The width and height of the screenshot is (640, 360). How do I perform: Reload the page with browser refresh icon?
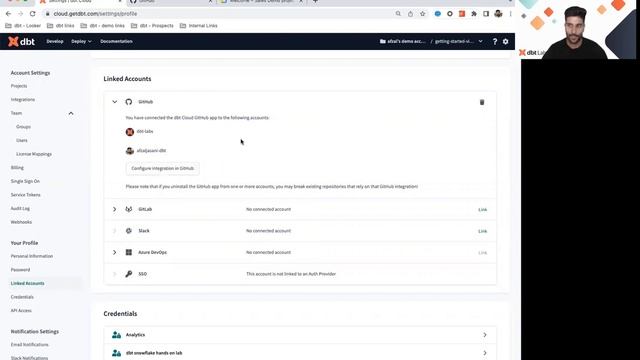pos(33,13)
